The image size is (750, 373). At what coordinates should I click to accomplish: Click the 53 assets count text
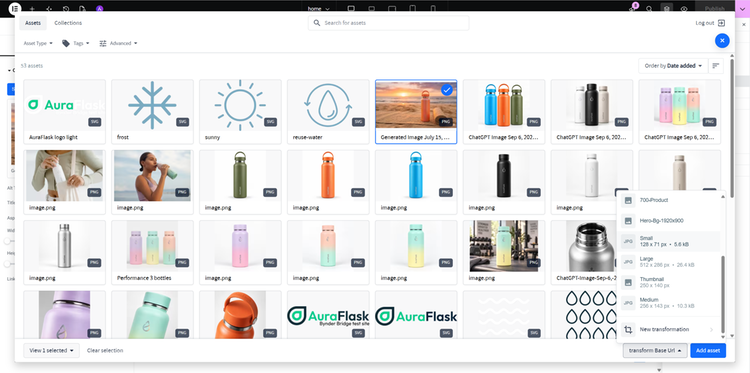[32, 66]
